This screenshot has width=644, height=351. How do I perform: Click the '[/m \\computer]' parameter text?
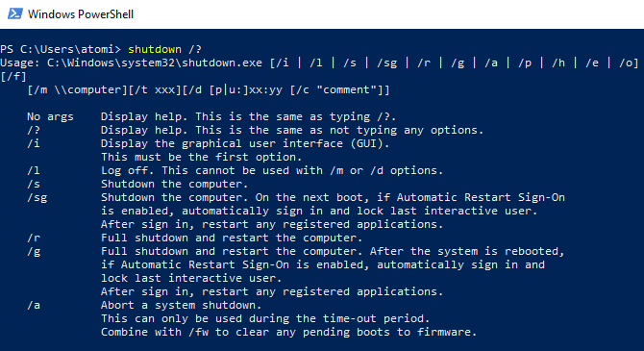point(78,90)
